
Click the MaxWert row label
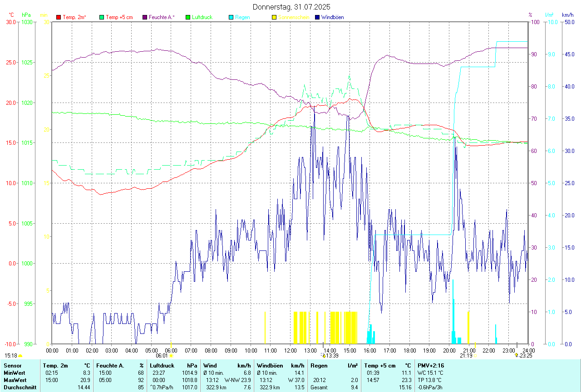click(x=14, y=380)
